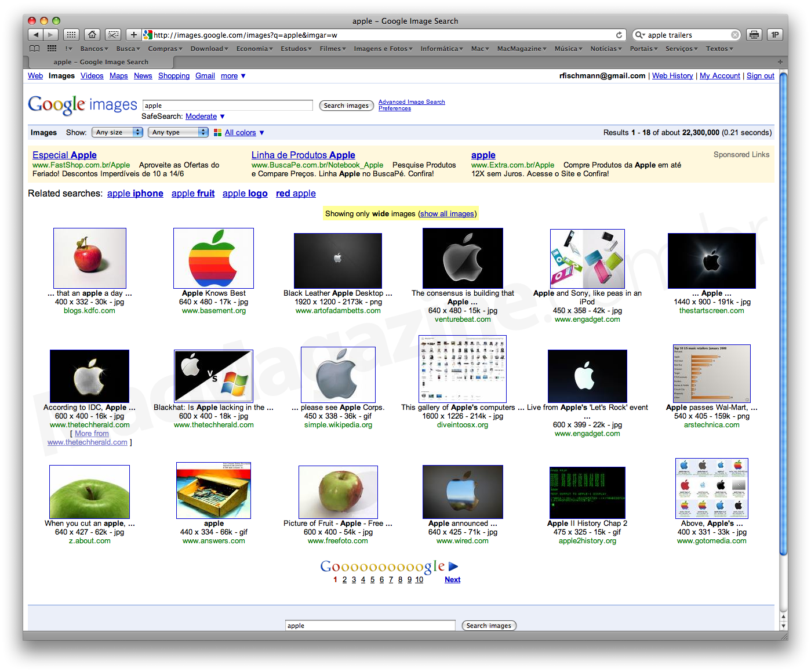Click the magnifier in the Safari search field

pos(640,35)
